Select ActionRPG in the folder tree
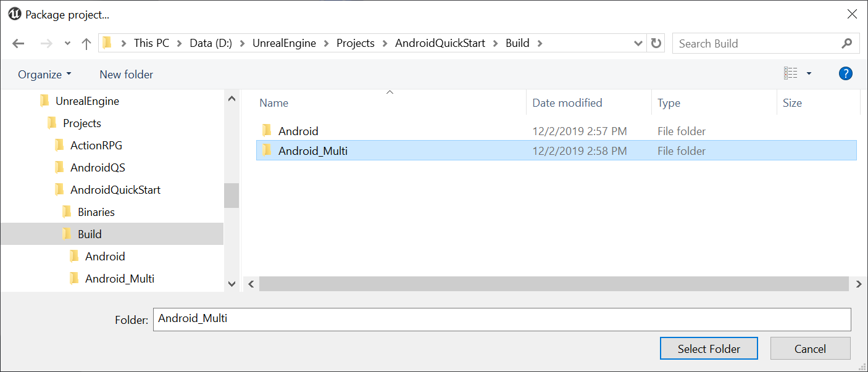This screenshot has height=372, width=868. (95, 146)
